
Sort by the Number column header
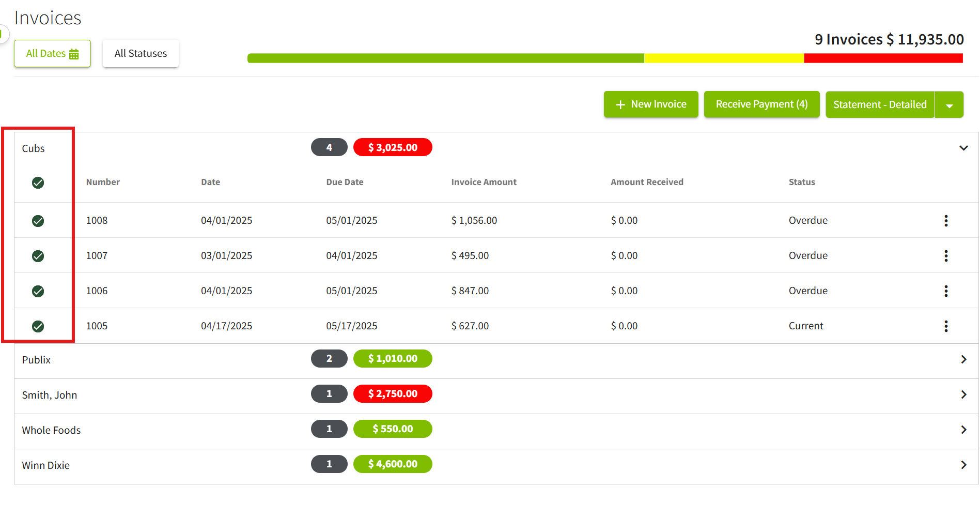103,182
